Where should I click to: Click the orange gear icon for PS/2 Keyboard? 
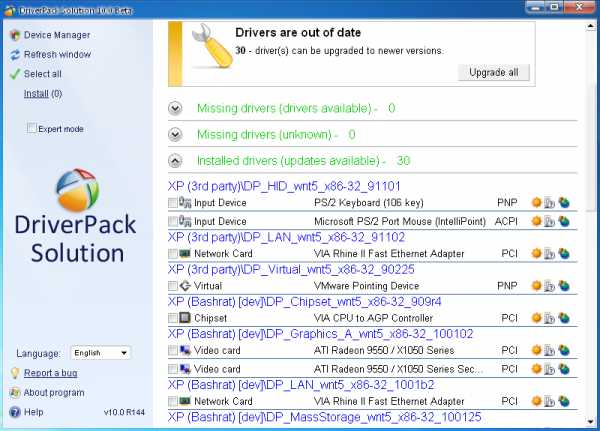[536, 202]
